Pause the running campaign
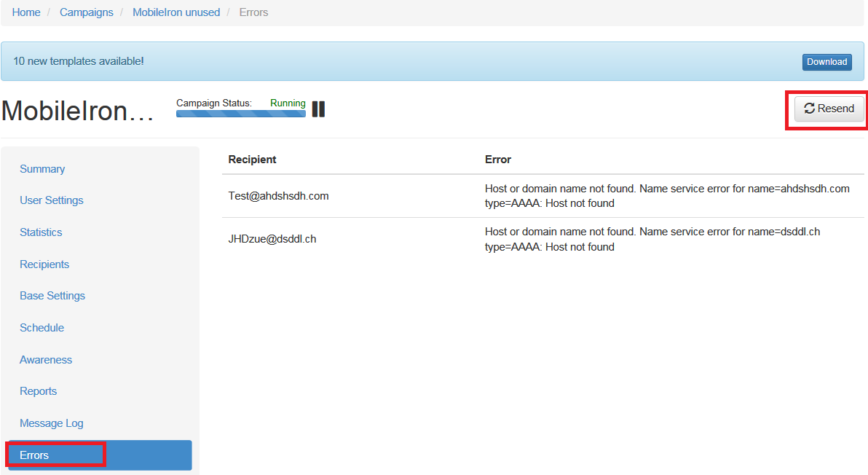 [x=318, y=109]
